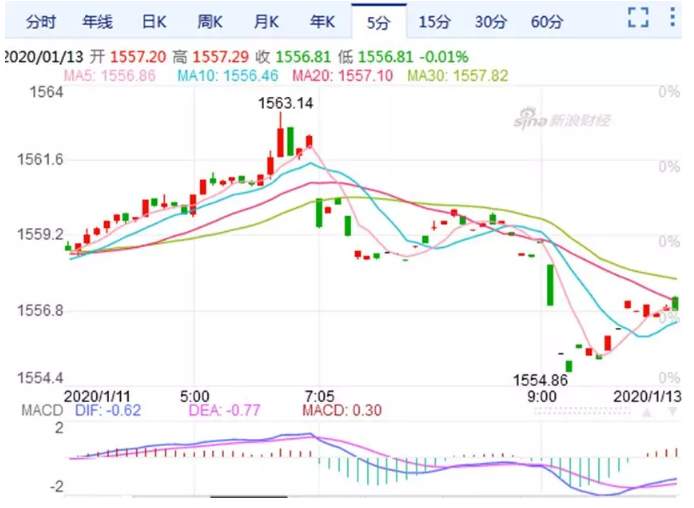
Task: Click the 1556.8 price axis label
Action: [40, 310]
